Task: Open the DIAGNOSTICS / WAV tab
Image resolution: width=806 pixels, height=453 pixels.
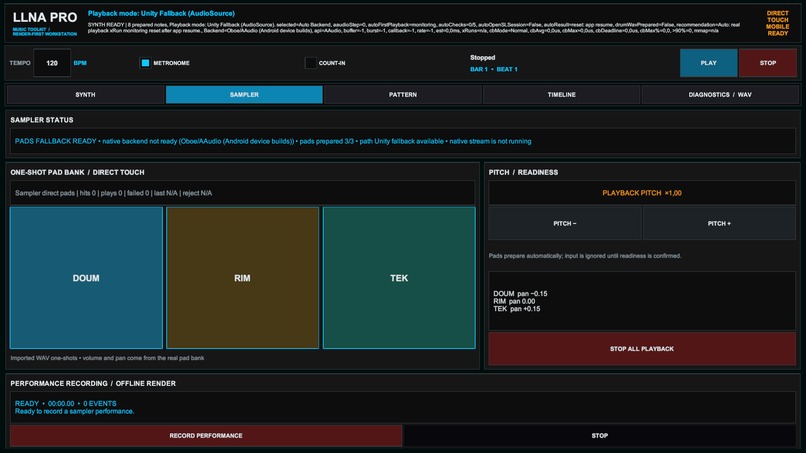Action: point(720,95)
